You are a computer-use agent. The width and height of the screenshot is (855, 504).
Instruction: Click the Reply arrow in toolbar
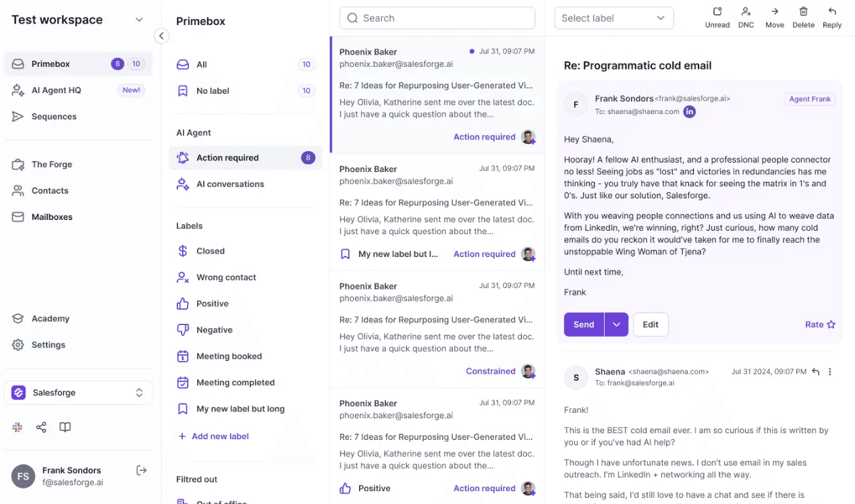[832, 11]
